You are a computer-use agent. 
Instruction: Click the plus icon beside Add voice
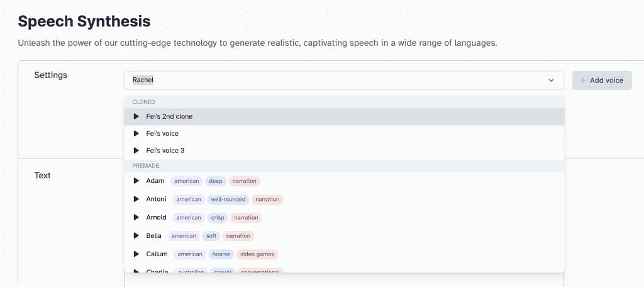(582, 80)
